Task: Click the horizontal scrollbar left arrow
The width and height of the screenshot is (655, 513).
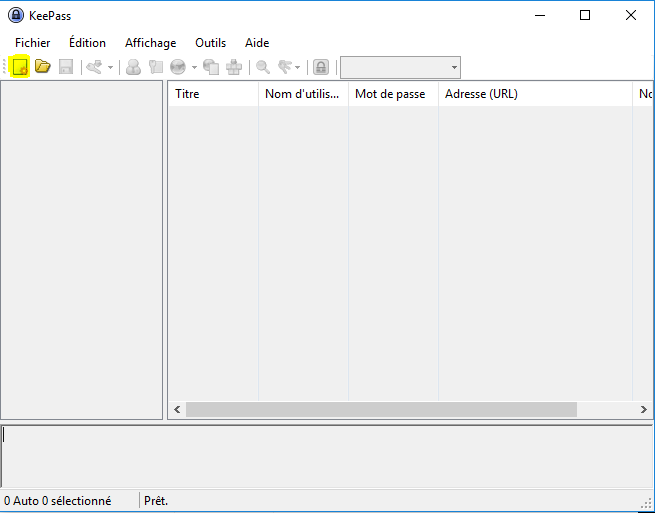Action: click(x=177, y=409)
